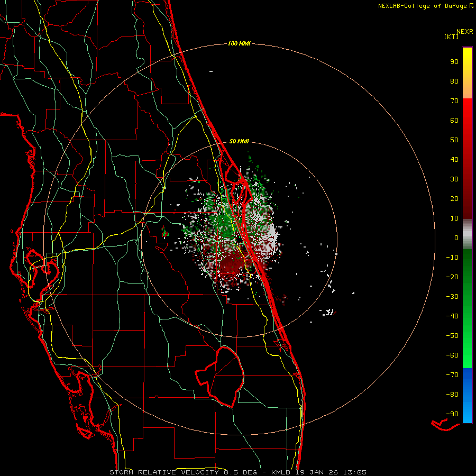Image resolution: width=476 pixels, height=476 pixels.
Task: Pick the blue bottom segment of velocity color bar
Action: coord(467,396)
